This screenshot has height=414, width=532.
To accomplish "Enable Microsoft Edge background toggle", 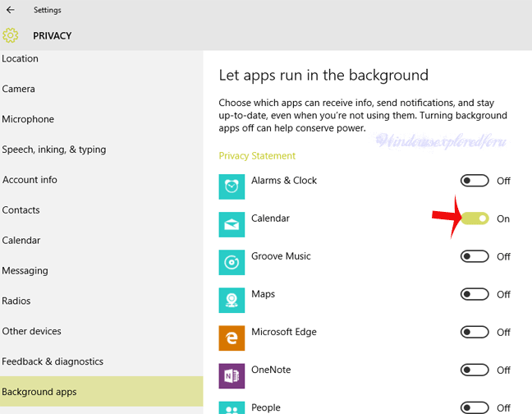I will coord(475,332).
